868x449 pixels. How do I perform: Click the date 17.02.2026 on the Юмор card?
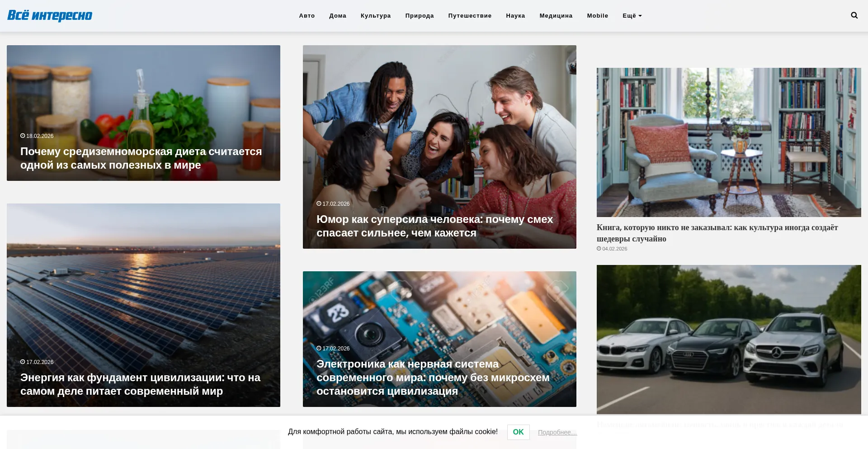pos(336,204)
